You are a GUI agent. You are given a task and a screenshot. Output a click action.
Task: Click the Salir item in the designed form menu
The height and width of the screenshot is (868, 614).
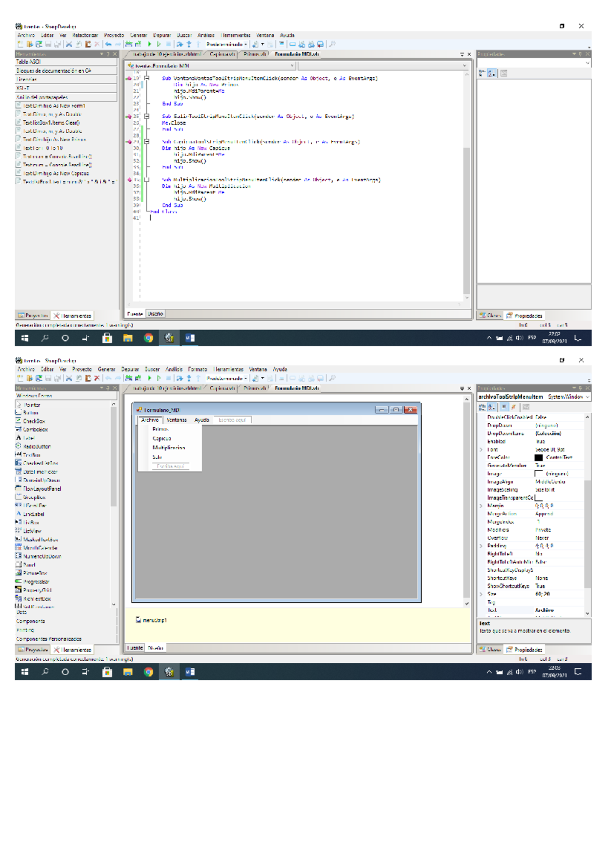(x=157, y=457)
